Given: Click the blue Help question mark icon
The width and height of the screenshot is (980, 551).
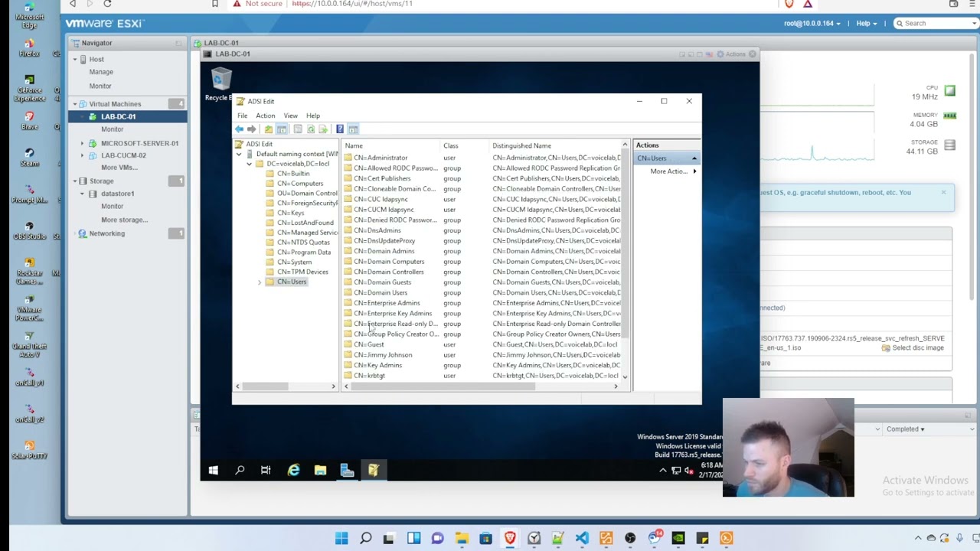Looking at the screenshot, I should [340, 129].
